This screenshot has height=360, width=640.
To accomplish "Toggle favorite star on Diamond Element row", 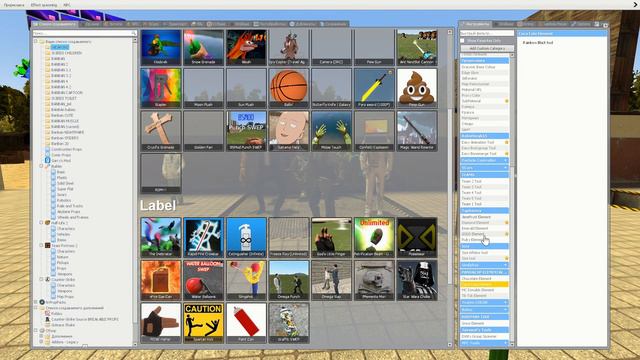I will point(507,222).
